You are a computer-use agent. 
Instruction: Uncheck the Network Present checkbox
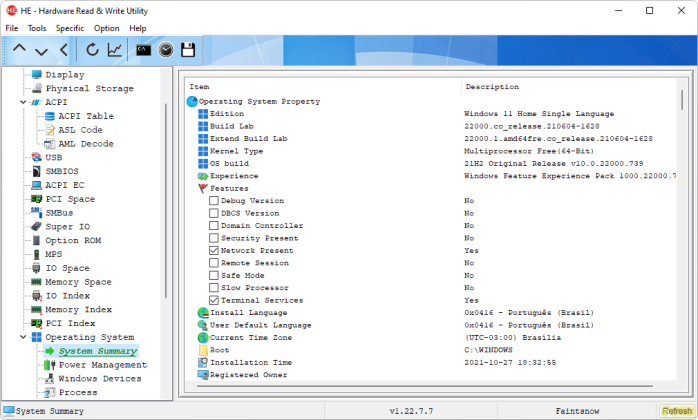coord(214,251)
